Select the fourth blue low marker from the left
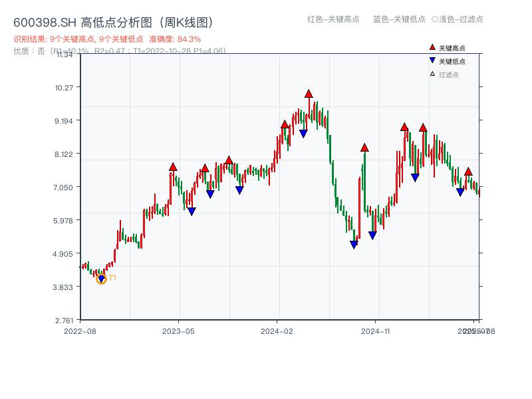 [x=239, y=190]
